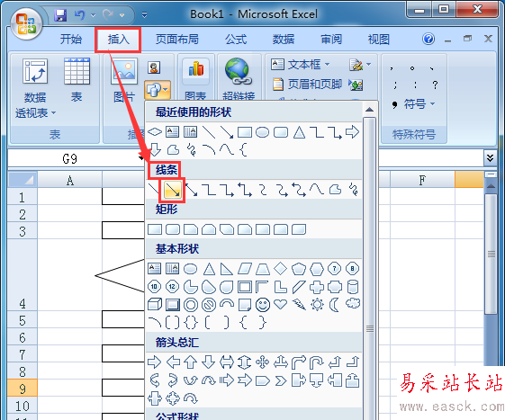
Task: Open the 页面布局 tab
Action: (x=177, y=40)
